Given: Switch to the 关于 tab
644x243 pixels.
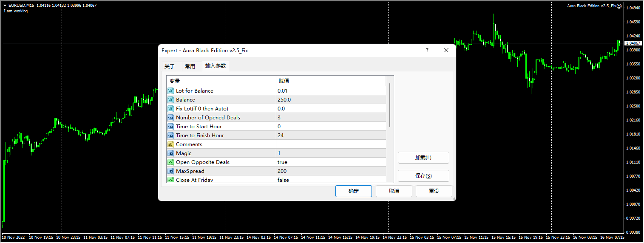Looking at the screenshot, I should point(170,66).
